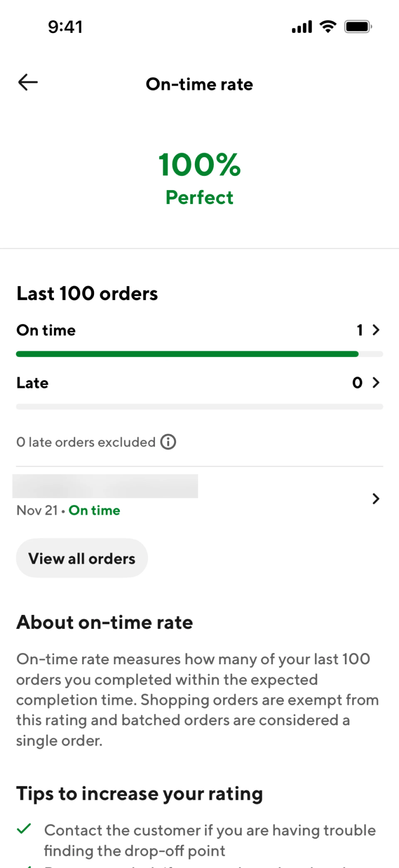Tap the green On time progress bar
The height and width of the screenshot is (868, 399).
tap(187, 354)
